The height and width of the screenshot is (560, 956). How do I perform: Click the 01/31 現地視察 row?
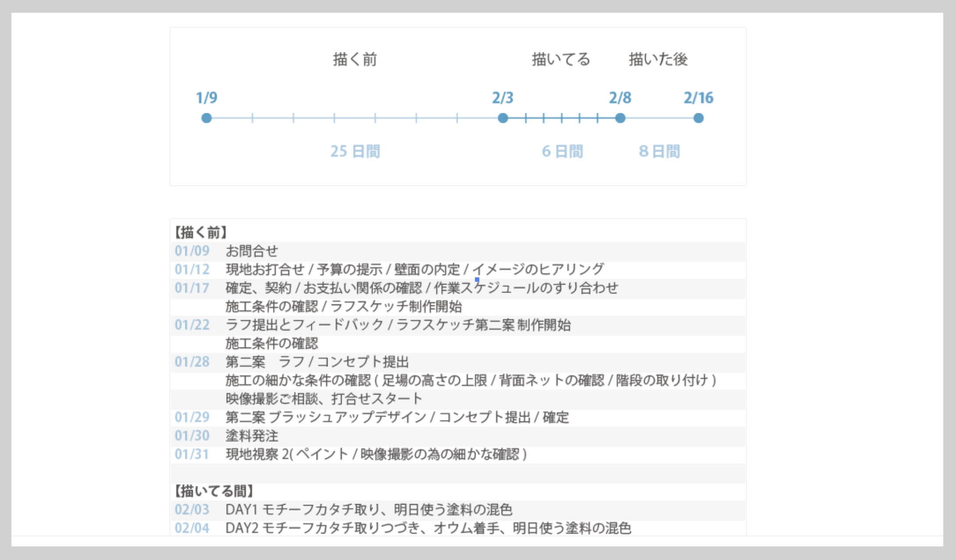(x=376, y=454)
